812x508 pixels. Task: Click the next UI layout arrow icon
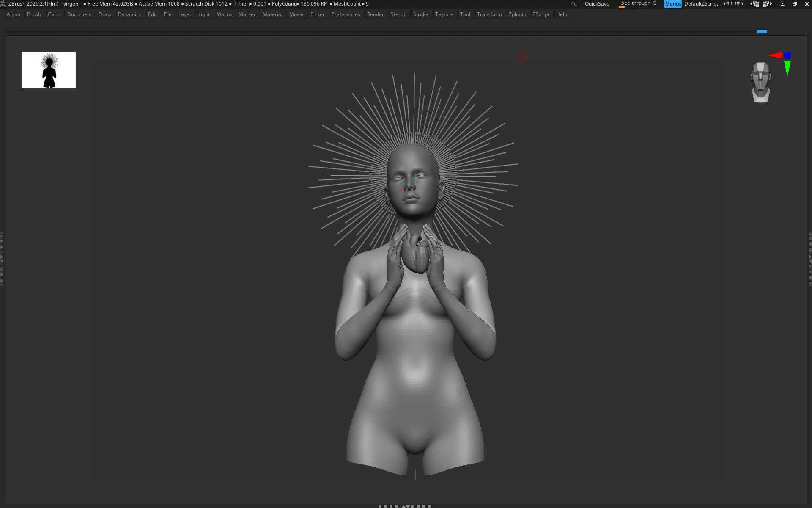(768, 4)
